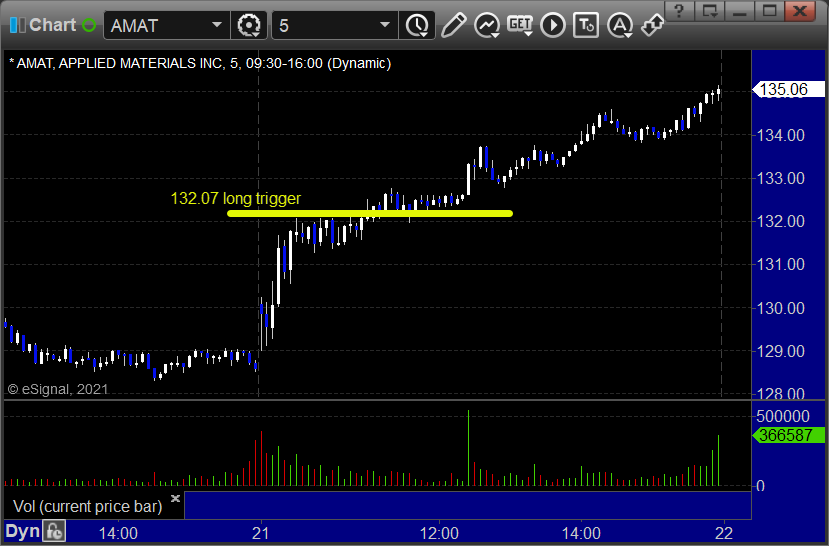The image size is (829, 546).
Task: Open the window options dropdown button
Action: (709, 11)
